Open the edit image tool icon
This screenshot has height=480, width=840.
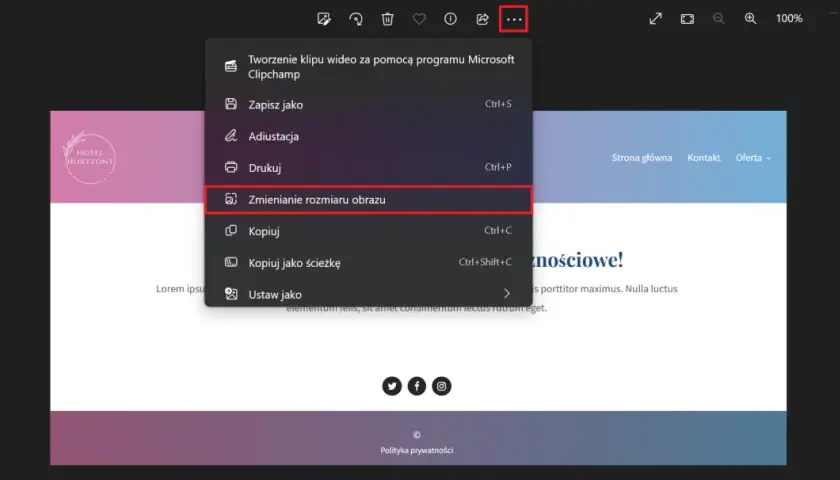coord(324,19)
